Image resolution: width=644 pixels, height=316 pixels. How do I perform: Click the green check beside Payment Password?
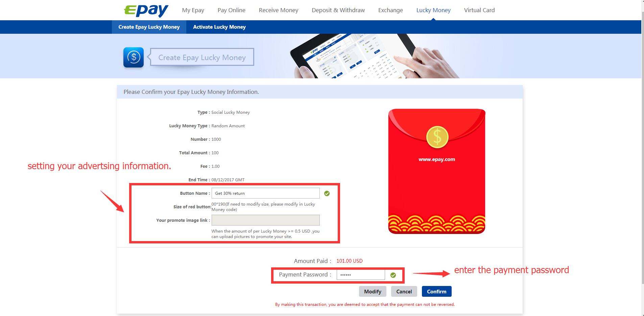(393, 275)
